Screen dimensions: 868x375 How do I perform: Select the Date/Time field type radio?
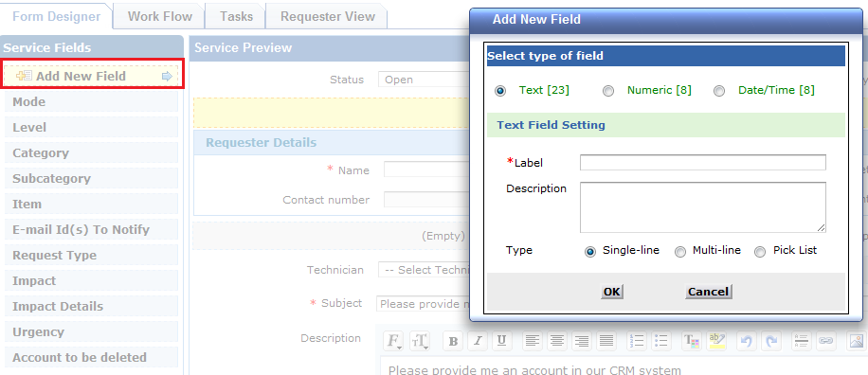[719, 91]
